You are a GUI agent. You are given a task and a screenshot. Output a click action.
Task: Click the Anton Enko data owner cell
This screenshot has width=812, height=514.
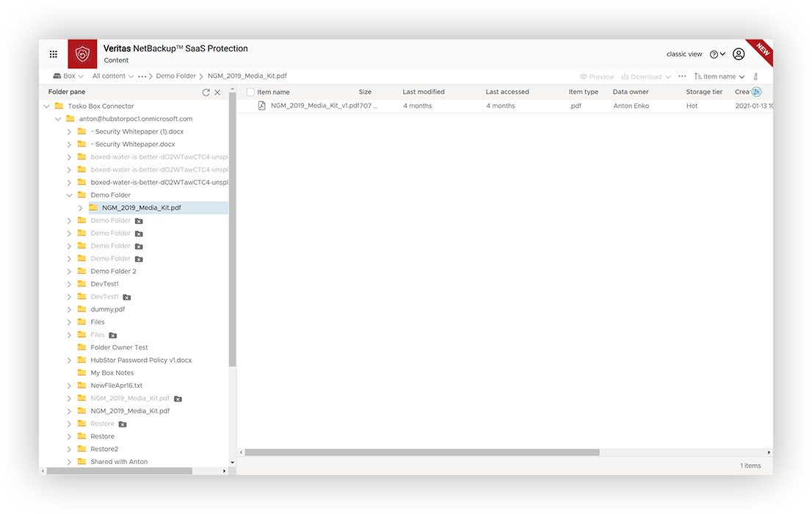[x=631, y=106]
